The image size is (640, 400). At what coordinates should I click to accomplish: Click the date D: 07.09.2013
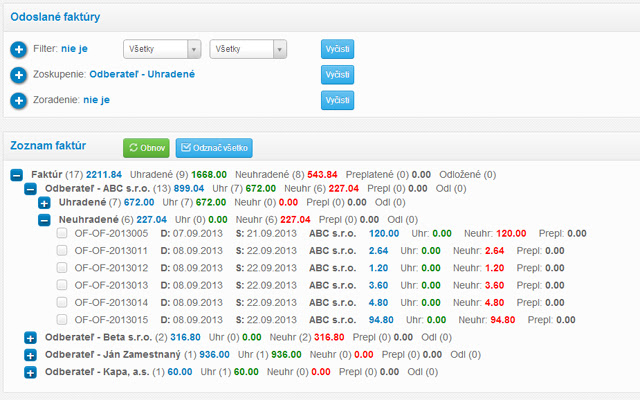pyautogui.click(x=191, y=233)
